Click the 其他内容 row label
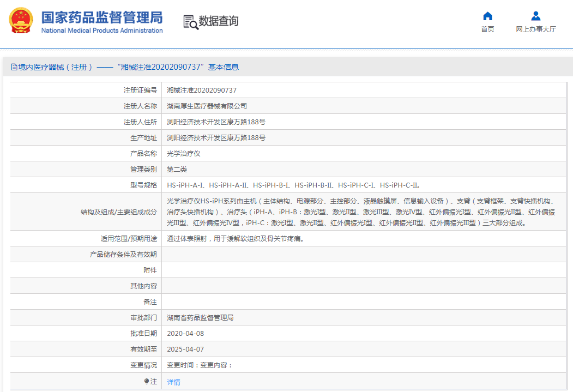This screenshot has height=392, width=573. tap(143, 286)
